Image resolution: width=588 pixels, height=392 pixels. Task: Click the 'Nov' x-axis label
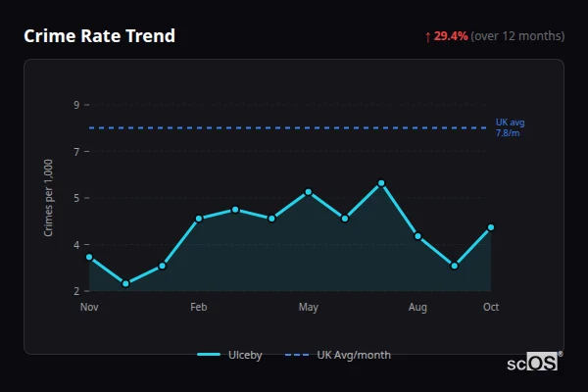pyautogui.click(x=89, y=307)
